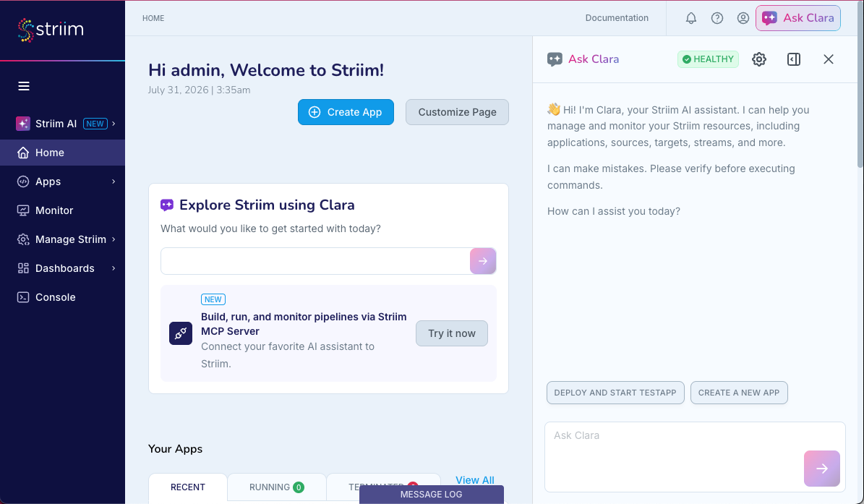Expand the Apps submenu chevron
Image resolution: width=864 pixels, height=504 pixels.
point(114,181)
